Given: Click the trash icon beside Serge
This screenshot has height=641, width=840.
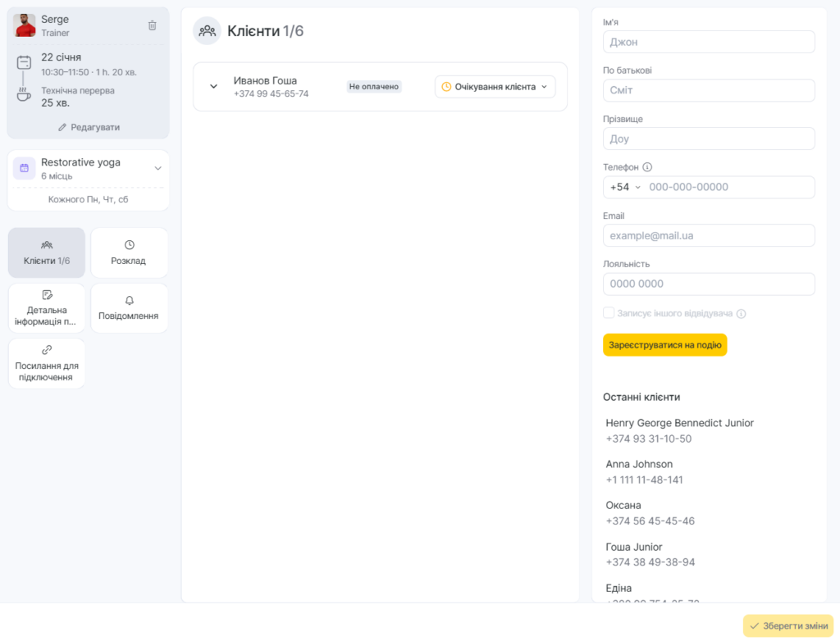Looking at the screenshot, I should [152, 25].
